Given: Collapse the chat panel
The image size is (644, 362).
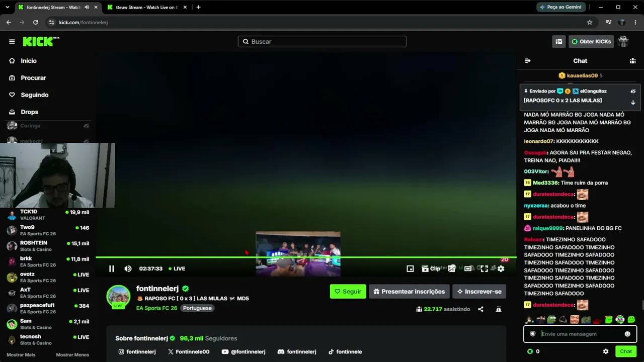Looking at the screenshot, I should [527, 61].
